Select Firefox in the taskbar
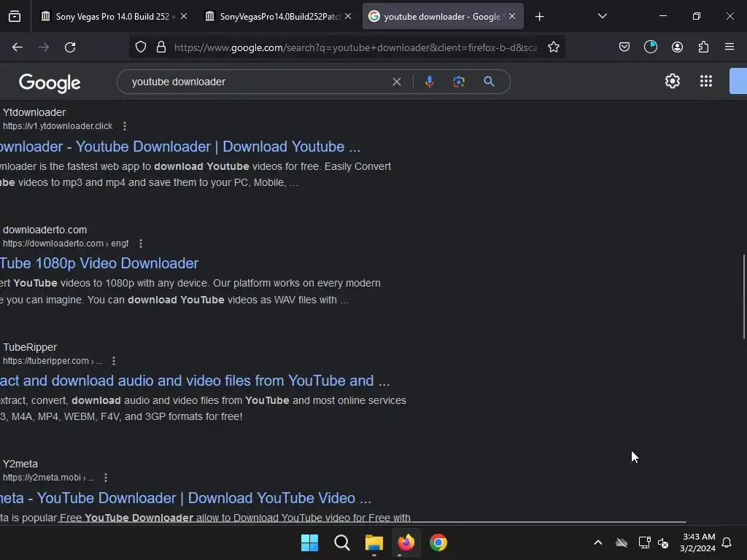 pos(406,542)
